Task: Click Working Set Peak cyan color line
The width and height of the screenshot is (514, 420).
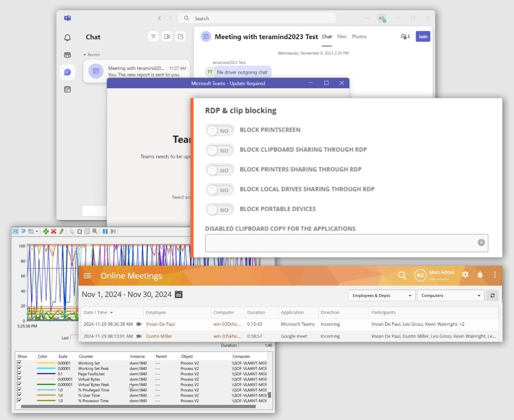Action: tap(46, 368)
